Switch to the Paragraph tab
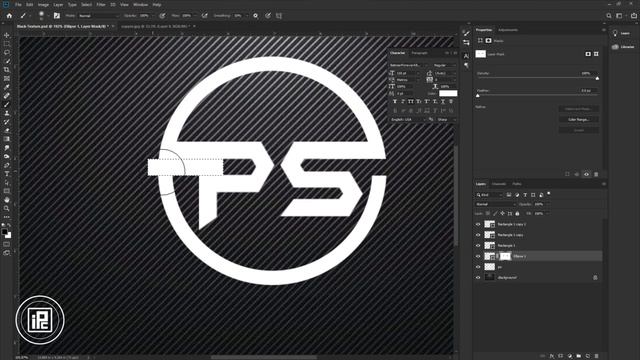The image size is (640, 360). click(419, 53)
